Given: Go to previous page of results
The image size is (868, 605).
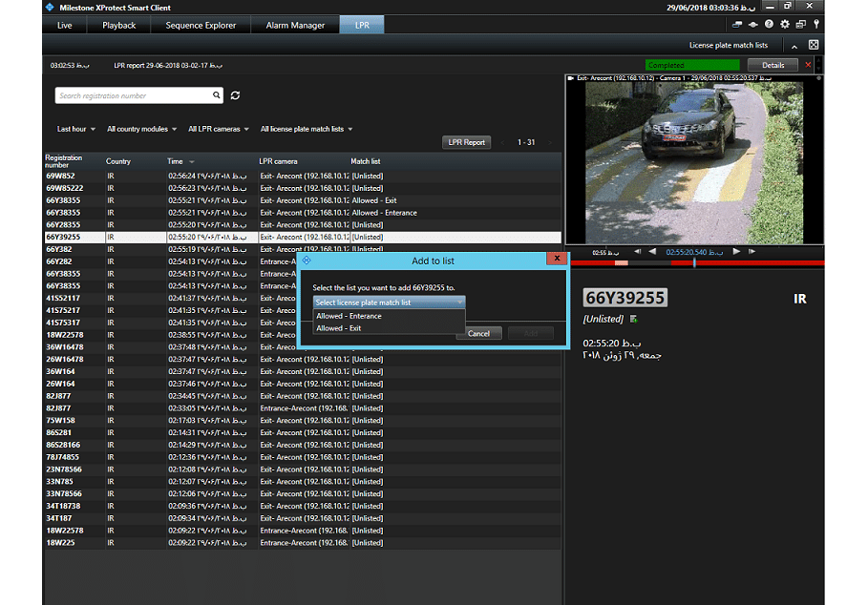Looking at the screenshot, I should [502, 143].
